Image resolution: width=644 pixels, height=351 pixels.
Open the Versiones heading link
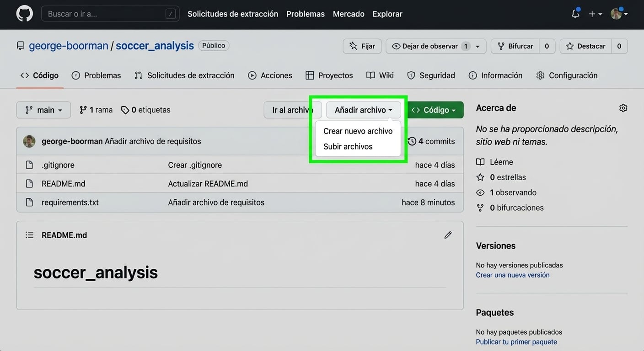click(496, 245)
